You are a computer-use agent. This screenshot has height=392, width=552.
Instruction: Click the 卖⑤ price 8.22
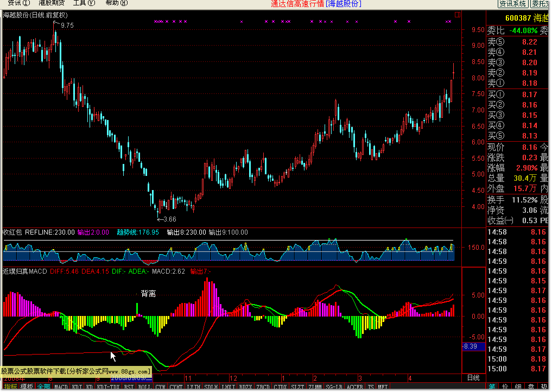529,42
